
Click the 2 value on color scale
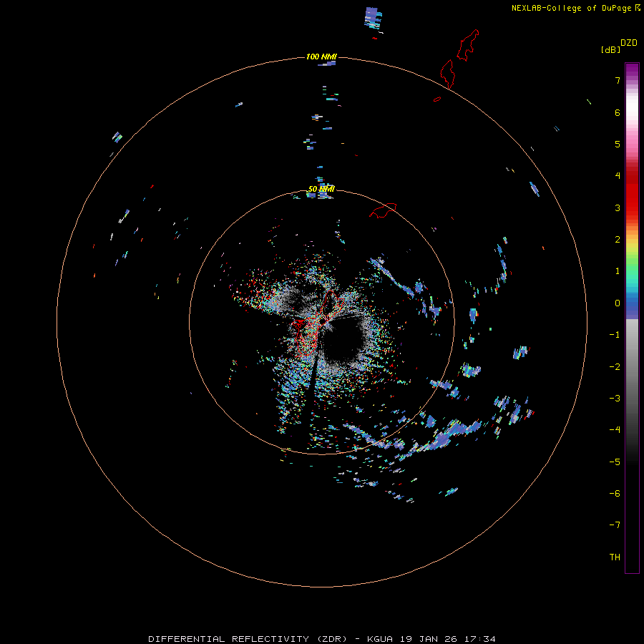(618, 240)
